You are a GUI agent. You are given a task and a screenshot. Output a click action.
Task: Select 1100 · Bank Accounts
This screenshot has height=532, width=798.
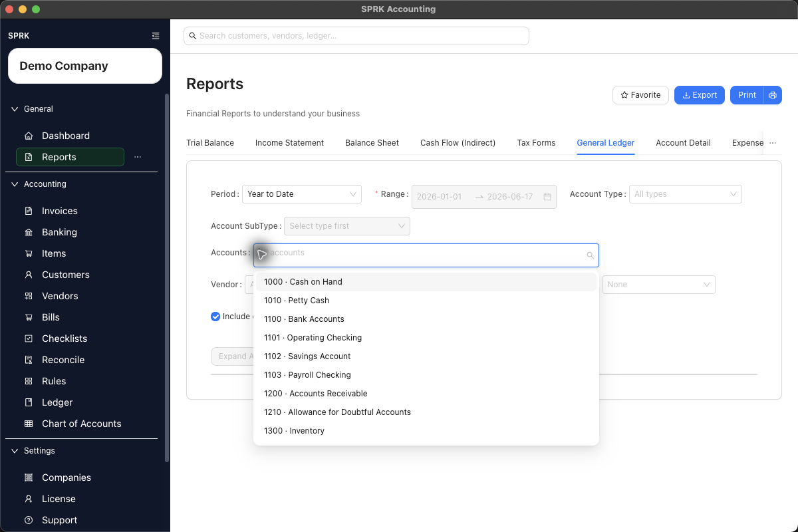point(426,319)
